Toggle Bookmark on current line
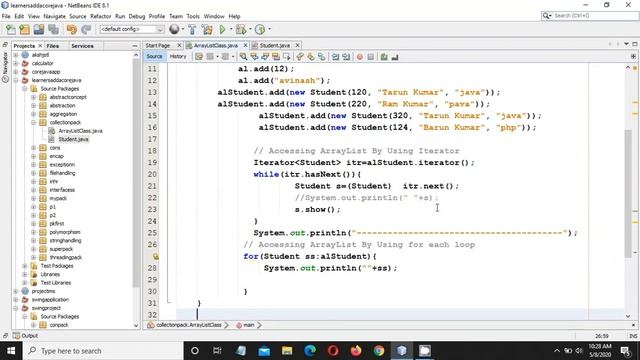 click(x=322, y=57)
